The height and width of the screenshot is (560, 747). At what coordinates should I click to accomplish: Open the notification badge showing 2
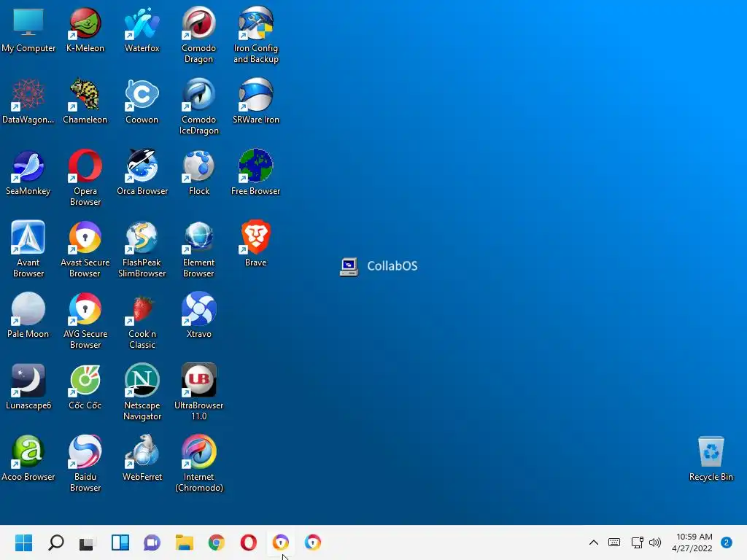(x=727, y=542)
